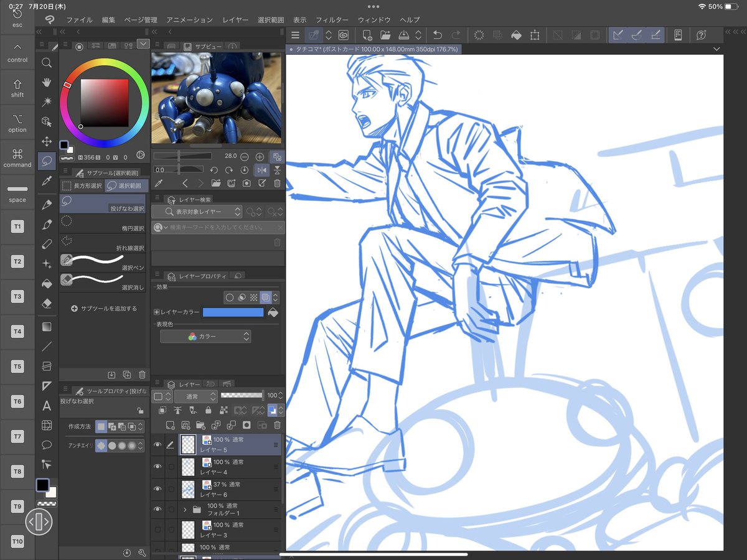Click the Open file folder icon in command bar
The height and width of the screenshot is (560, 747).
click(x=385, y=35)
